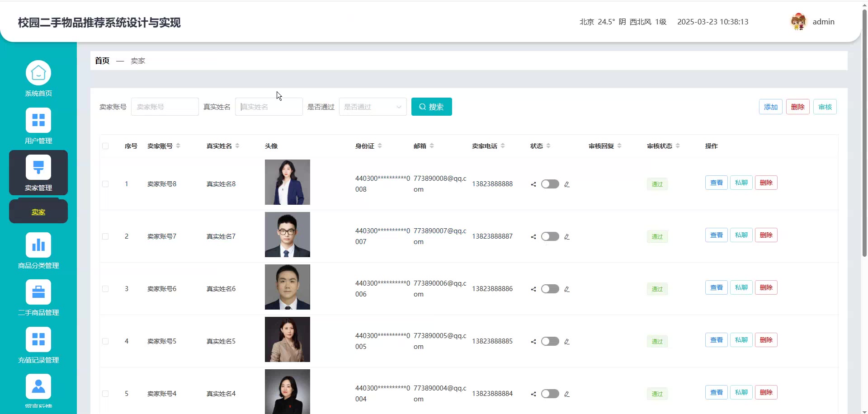Click the 添加 button

pos(770,107)
